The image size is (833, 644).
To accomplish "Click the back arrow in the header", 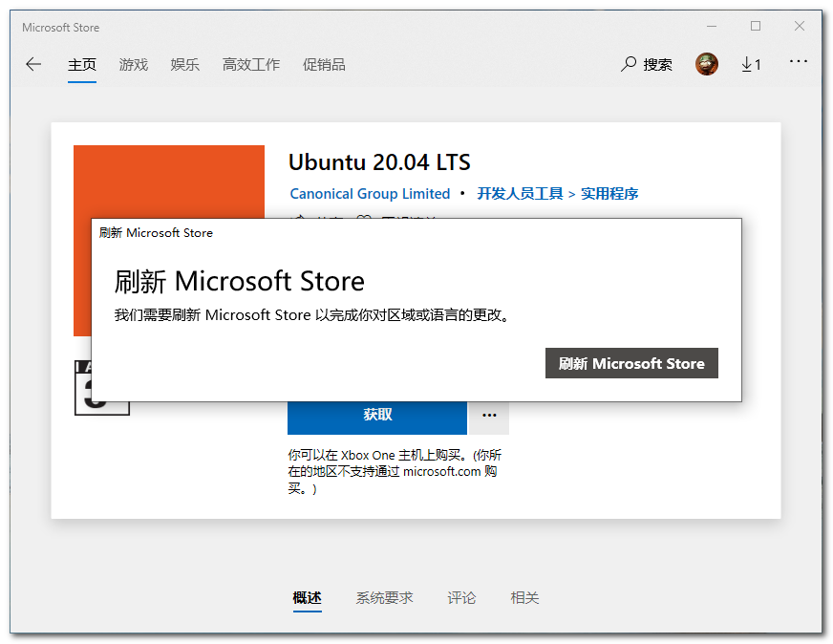I will click(x=33, y=65).
